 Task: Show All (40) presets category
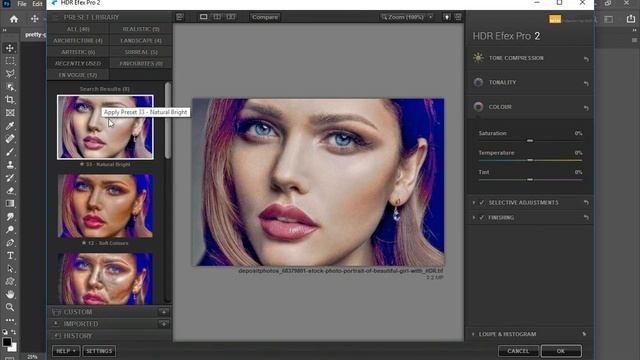click(x=78, y=29)
